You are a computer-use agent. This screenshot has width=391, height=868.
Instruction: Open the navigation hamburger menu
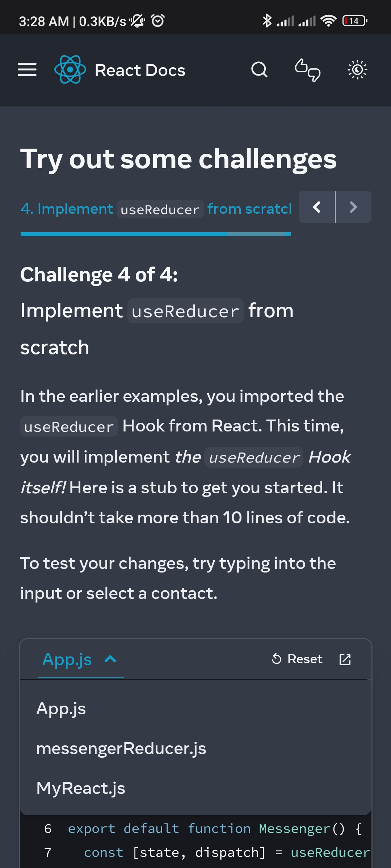pos(27,70)
